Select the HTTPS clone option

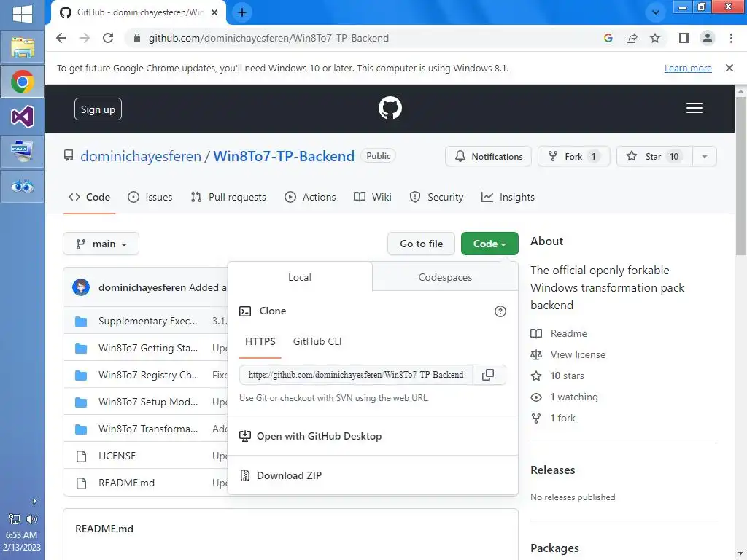click(x=260, y=341)
